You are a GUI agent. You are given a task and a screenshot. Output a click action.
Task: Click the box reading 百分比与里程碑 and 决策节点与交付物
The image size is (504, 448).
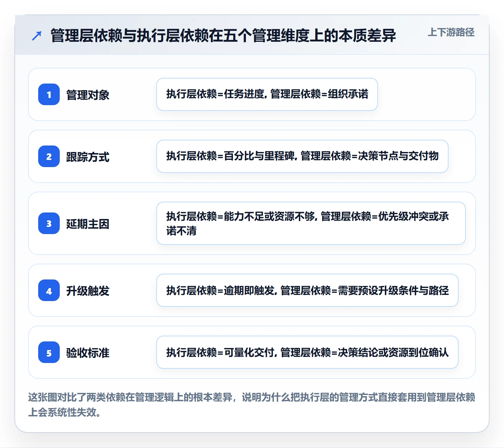pyautogui.click(x=302, y=156)
